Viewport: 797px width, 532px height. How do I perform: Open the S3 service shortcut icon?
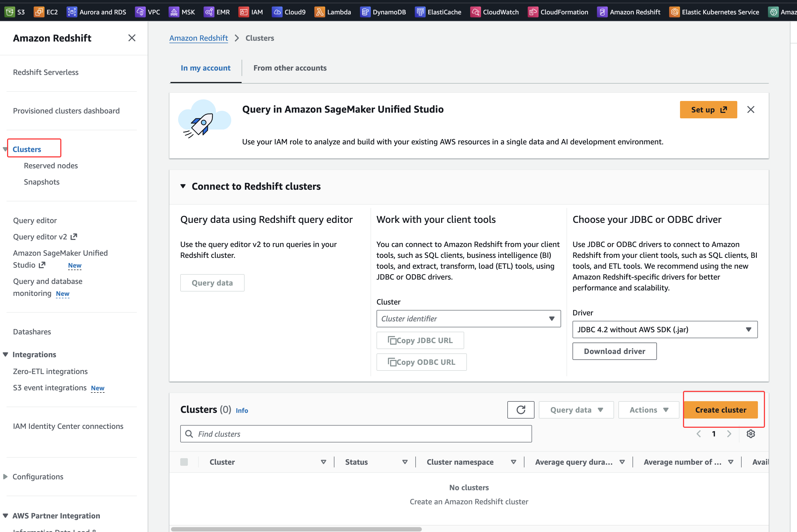[x=10, y=12]
